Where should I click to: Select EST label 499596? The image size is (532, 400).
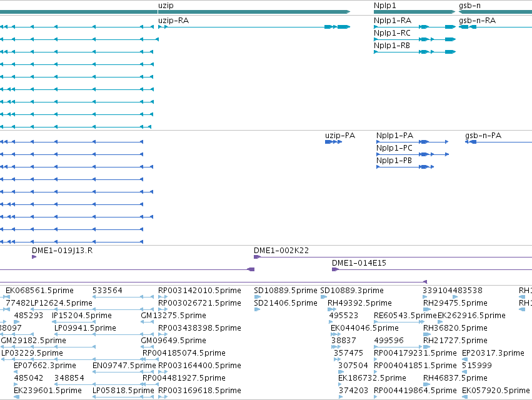click(x=389, y=341)
